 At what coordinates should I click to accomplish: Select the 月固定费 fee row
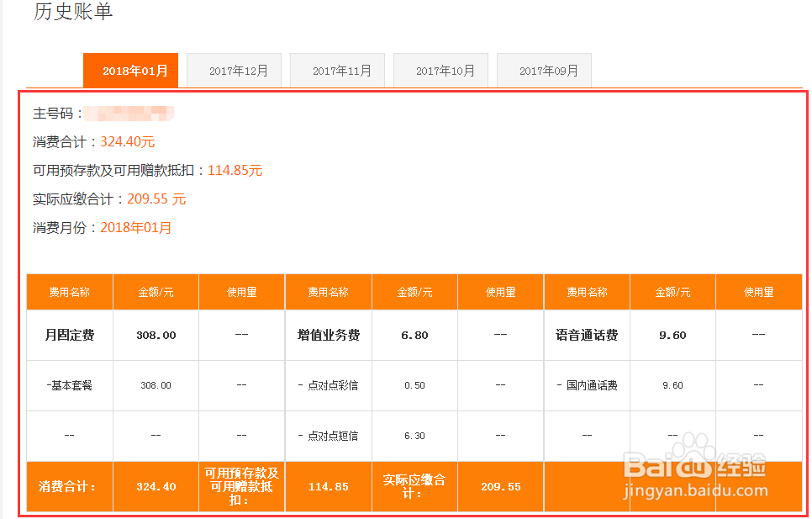[69, 335]
